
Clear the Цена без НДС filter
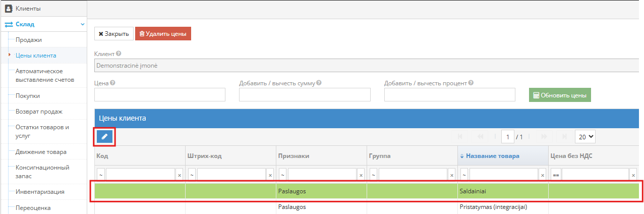tap(633, 175)
